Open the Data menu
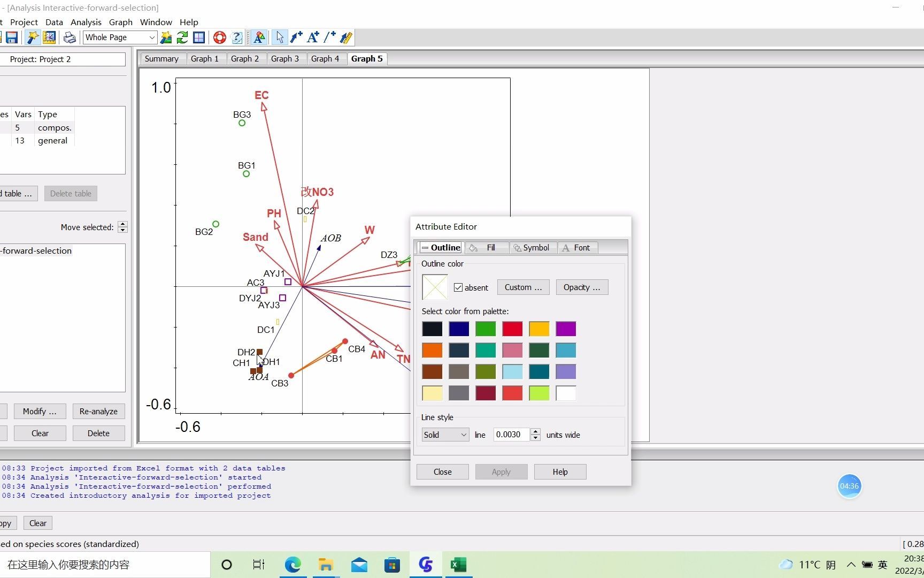Screen dimensions: 924x578 click(54, 22)
